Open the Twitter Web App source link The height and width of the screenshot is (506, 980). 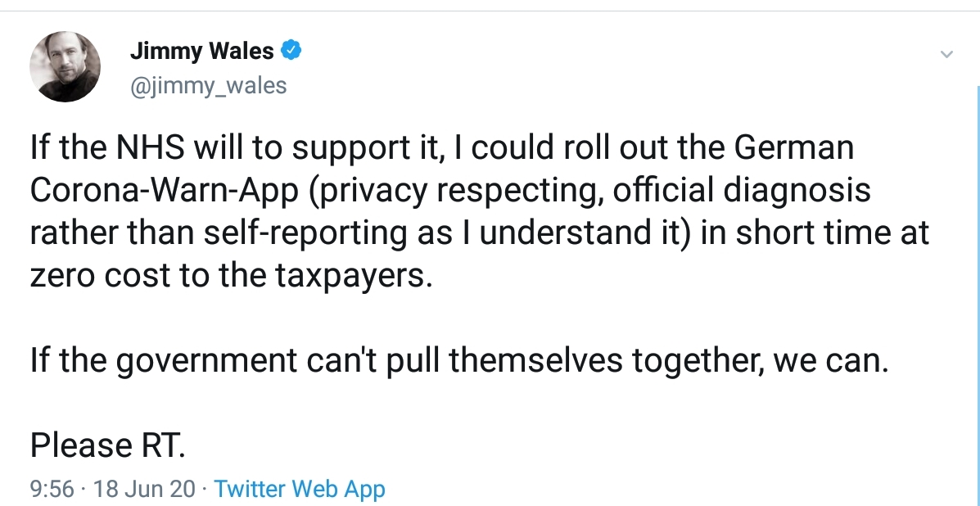(300, 489)
